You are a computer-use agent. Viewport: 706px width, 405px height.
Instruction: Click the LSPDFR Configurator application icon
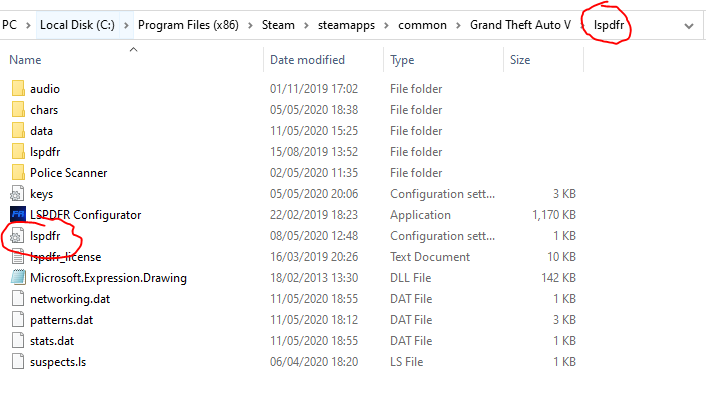point(17,215)
